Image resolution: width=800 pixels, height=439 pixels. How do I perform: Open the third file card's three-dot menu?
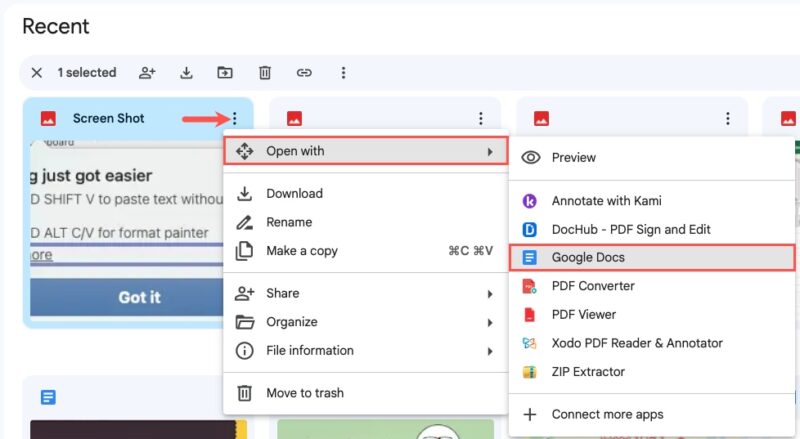pyautogui.click(x=728, y=118)
